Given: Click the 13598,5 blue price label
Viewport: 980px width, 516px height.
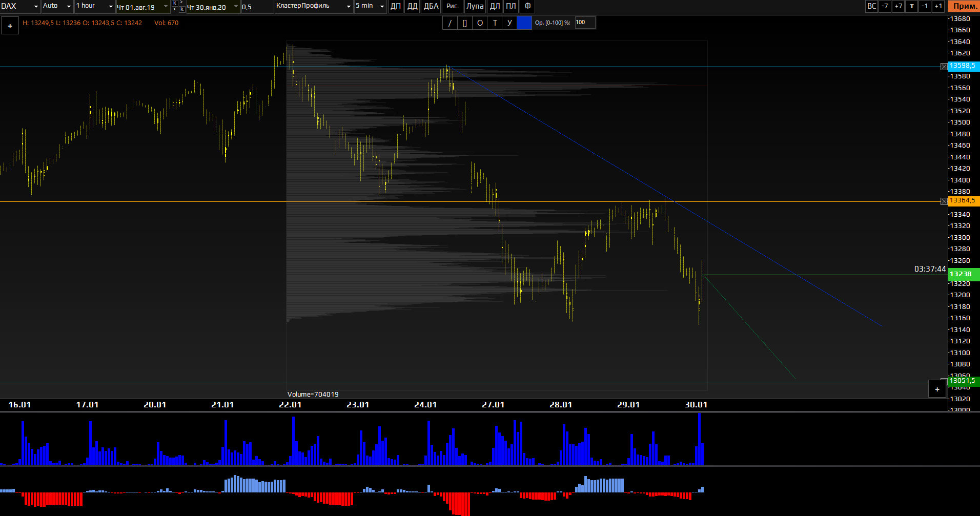Looking at the screenshot, I should 964,66.
